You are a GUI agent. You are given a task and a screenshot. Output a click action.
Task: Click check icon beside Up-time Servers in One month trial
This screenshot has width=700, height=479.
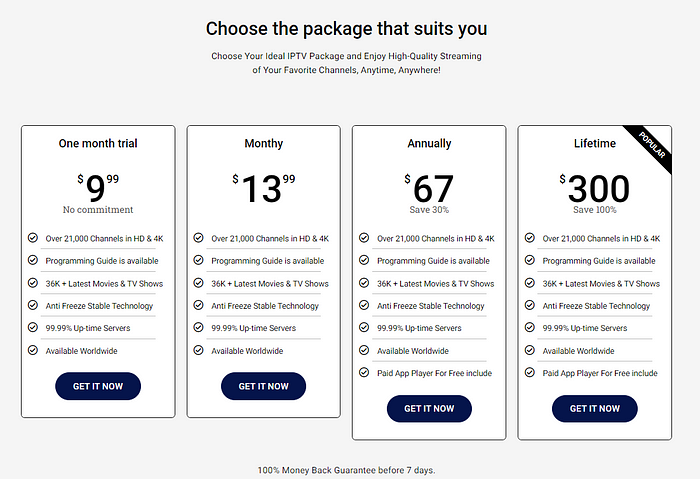tap(33, 327)
